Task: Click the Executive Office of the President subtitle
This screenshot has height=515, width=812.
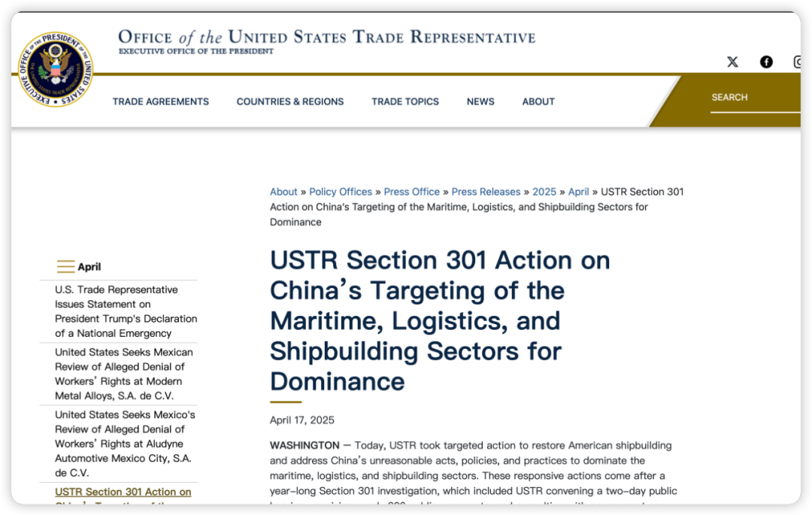Action: tap(196, 51)
